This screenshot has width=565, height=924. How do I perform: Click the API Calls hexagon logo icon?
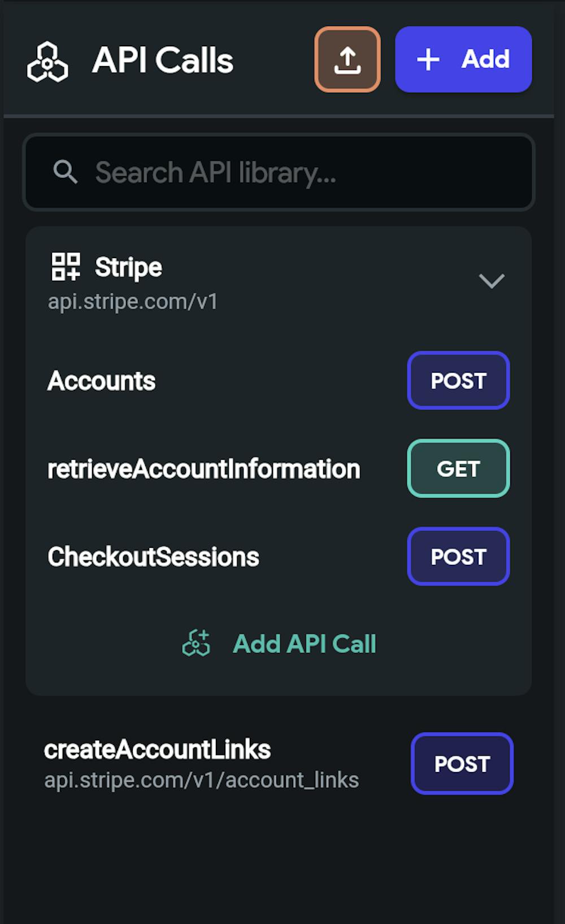(47, 62)
